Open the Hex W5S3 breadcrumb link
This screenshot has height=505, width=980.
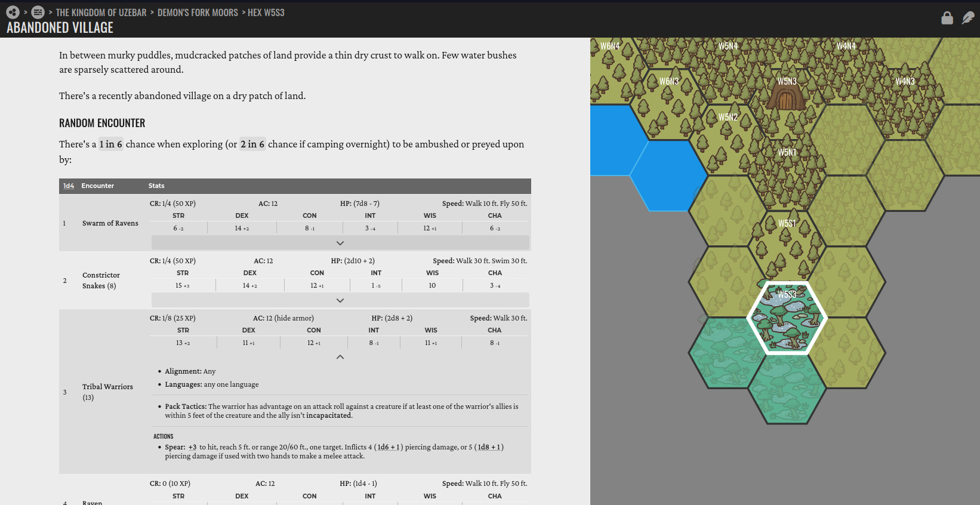[266, 13]
